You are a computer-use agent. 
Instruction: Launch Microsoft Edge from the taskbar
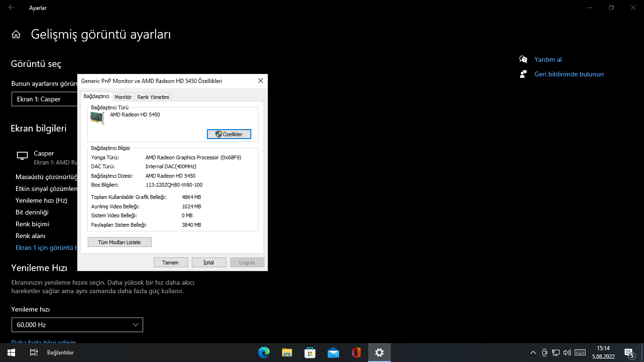[264, 353]
